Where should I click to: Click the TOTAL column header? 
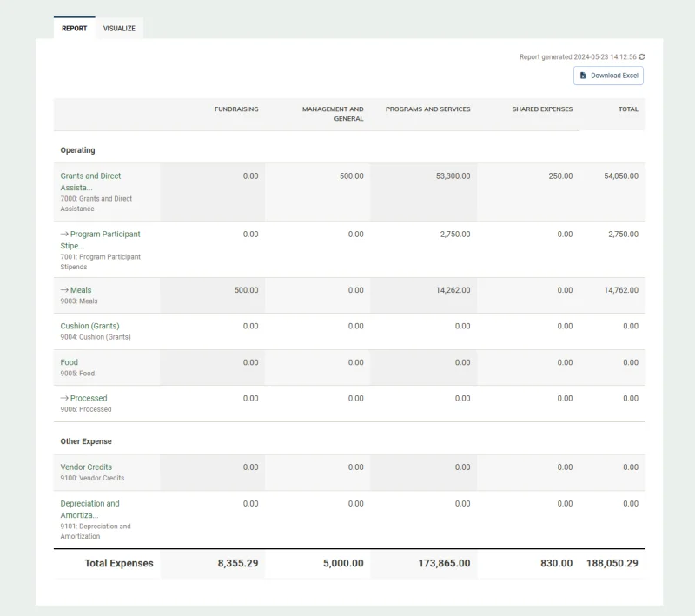pos(628,109)
